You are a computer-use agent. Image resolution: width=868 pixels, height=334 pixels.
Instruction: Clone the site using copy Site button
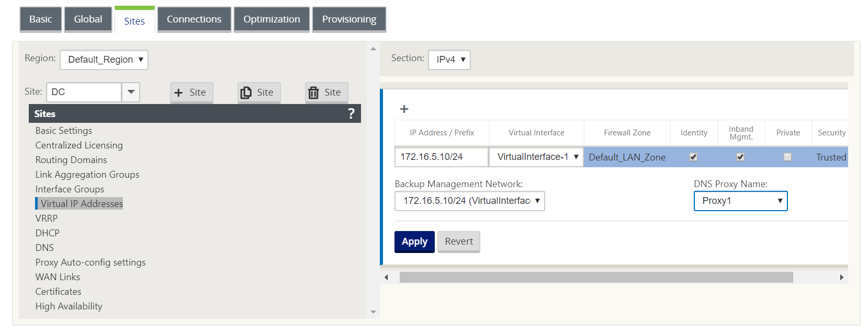(259, 93)
